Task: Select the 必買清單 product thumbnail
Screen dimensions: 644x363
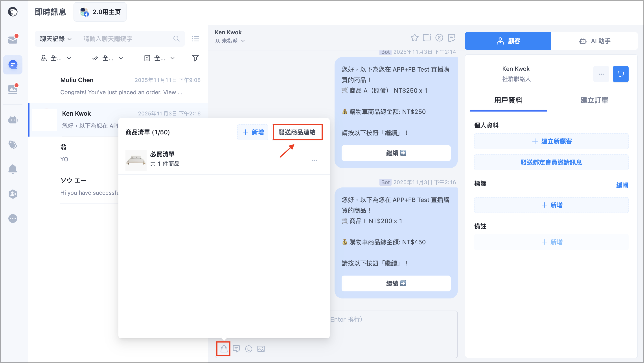Action: click(x=136, y=160)
